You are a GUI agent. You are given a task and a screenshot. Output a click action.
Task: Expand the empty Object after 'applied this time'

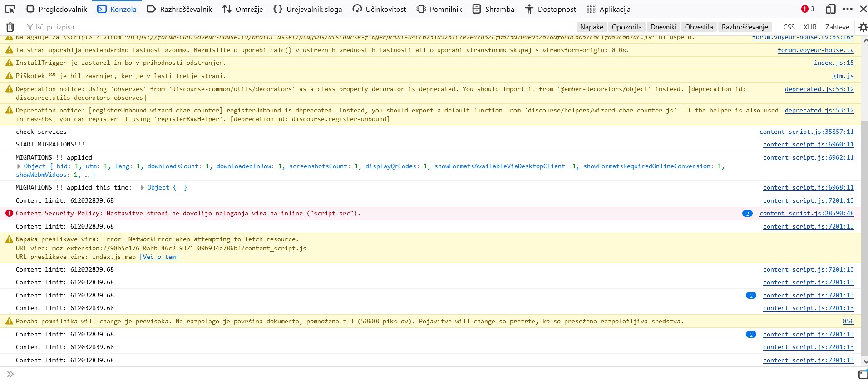click(143, 188)
